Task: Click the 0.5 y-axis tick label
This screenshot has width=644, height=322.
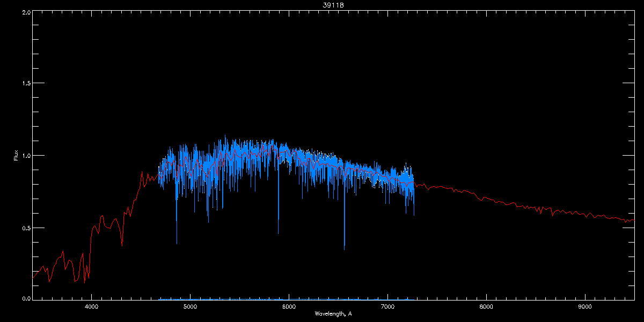Action: tap(25, 228)
